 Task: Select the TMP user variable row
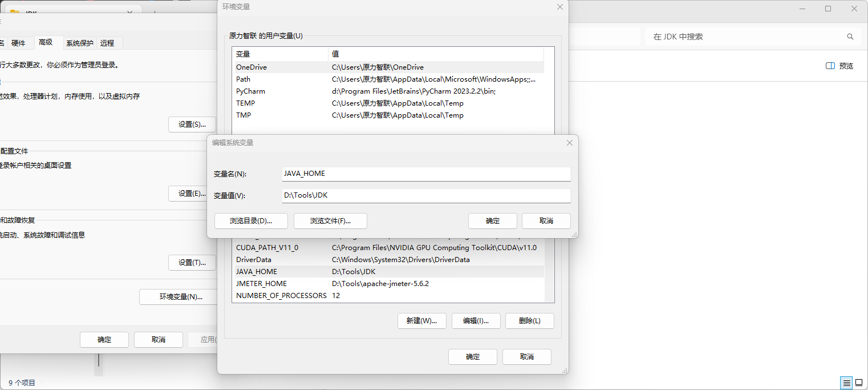[388, 115]
